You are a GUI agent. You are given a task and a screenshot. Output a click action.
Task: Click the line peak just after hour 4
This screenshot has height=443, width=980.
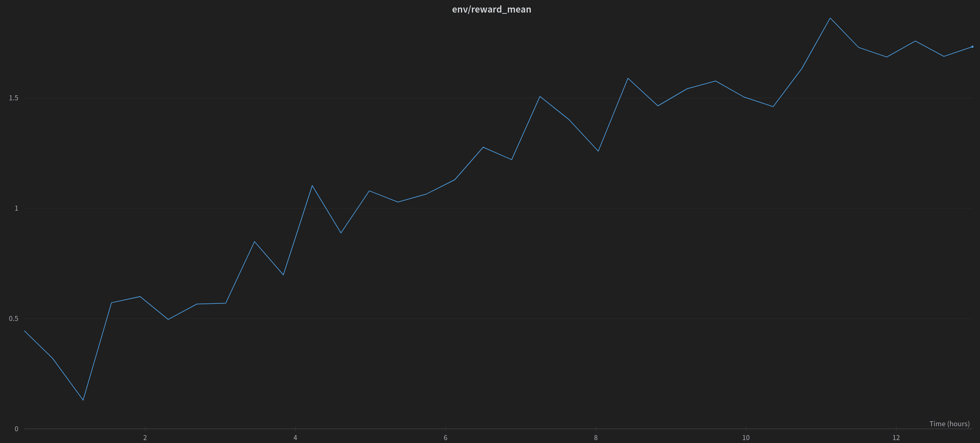312,186
